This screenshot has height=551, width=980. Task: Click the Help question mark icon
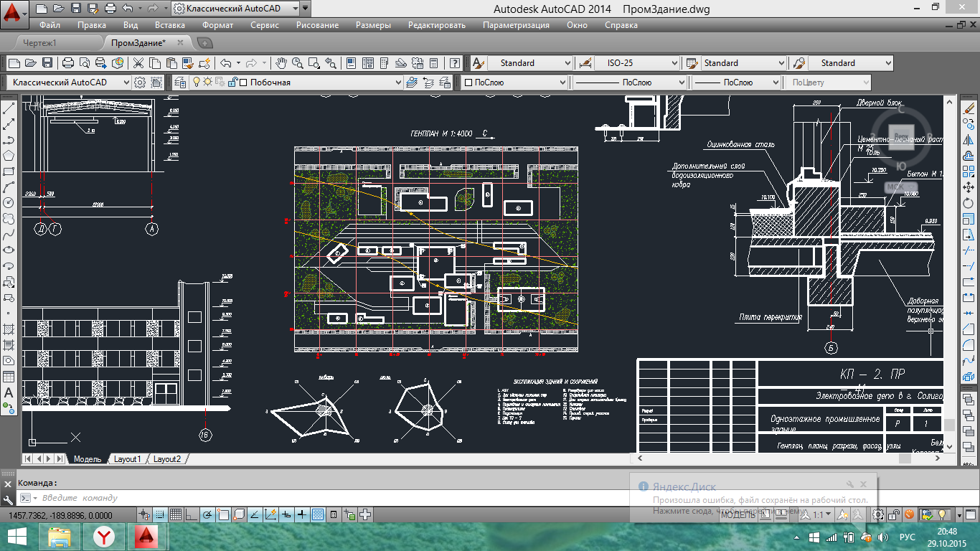pos(454,63)
